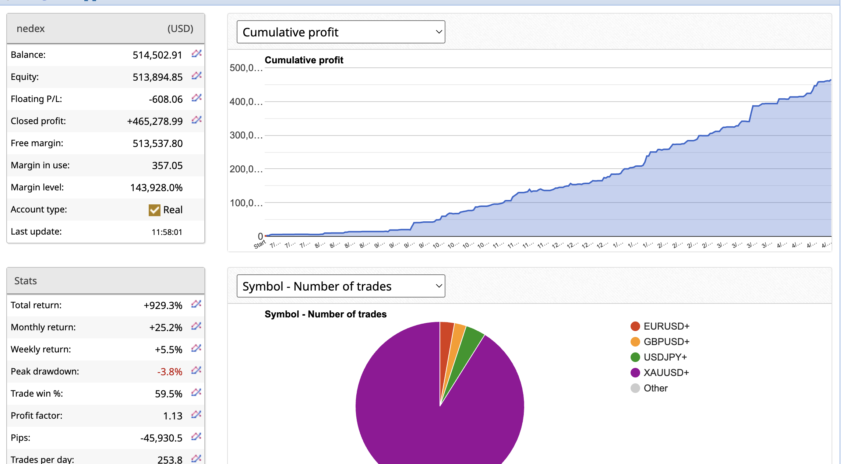This screenshot has height=464, width=868.
Task: Toggle the Real account type checkbox
Action: [x=155, y=210]
